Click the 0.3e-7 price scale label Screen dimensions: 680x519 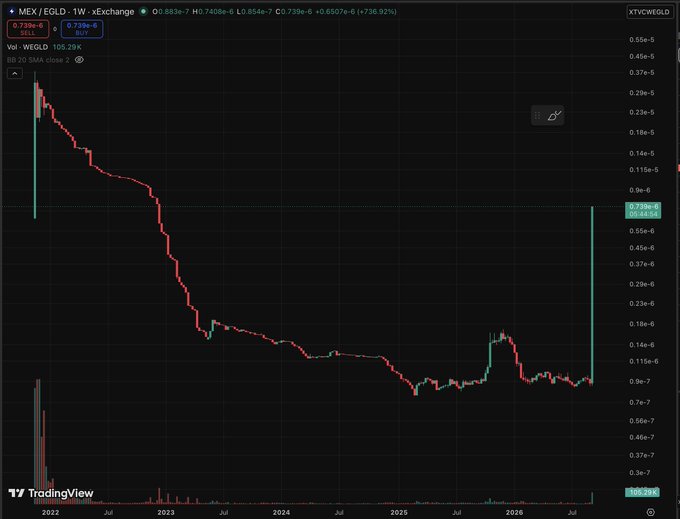pyautogui.click(x=640, y=473)
